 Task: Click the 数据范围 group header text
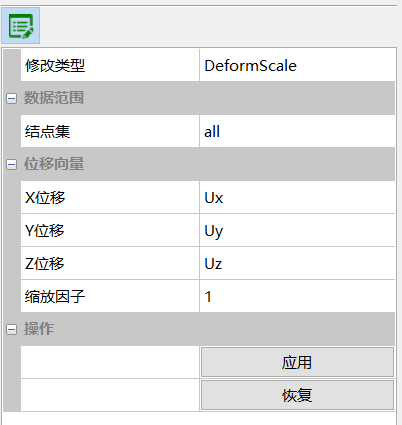point(54,98)
